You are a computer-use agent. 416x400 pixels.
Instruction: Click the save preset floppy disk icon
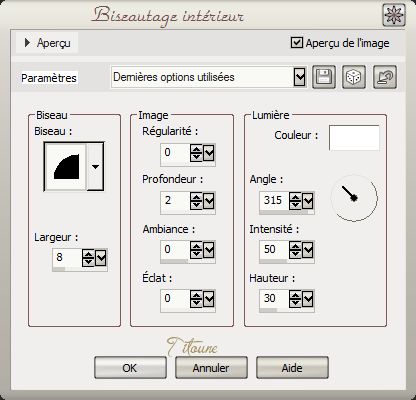tap(324, 77)
